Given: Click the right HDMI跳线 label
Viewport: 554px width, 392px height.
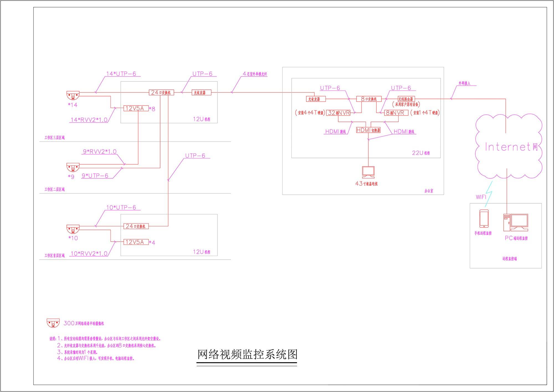Looking at the screenshot, I should tap(404, 132).
